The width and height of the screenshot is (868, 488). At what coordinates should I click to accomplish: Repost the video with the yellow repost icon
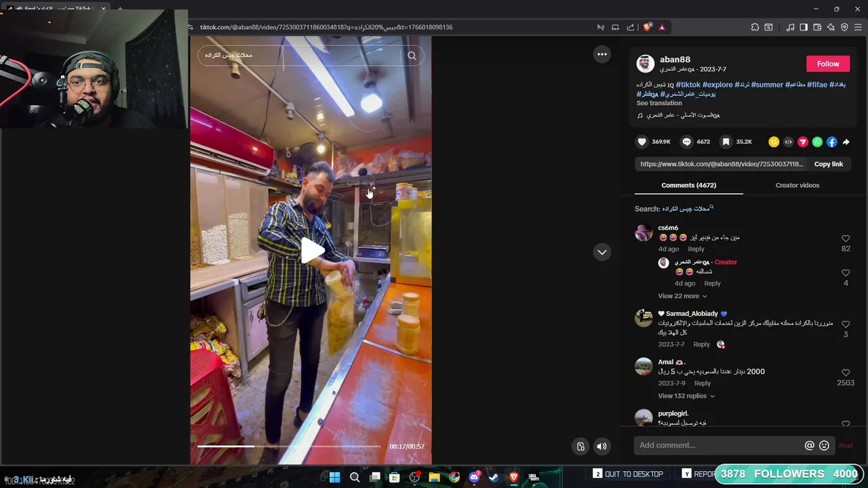773,142
